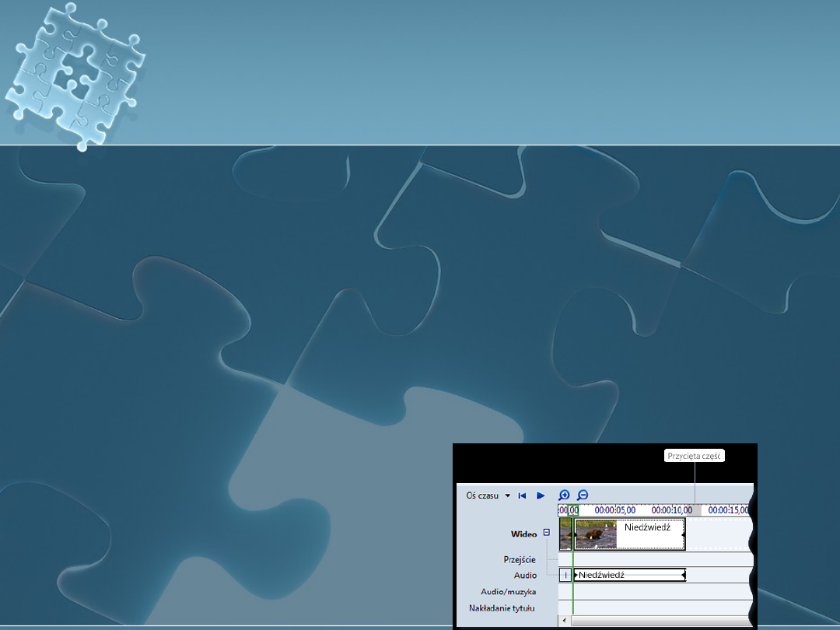The image size is (840, 630).
Task: Click the Przycięta część callout label
Action: (694, 455)
